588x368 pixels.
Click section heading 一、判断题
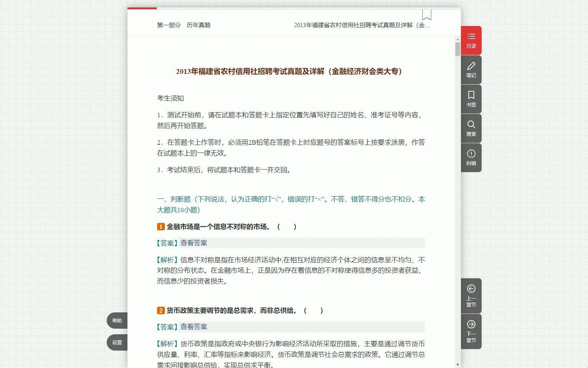pos(291,204)
